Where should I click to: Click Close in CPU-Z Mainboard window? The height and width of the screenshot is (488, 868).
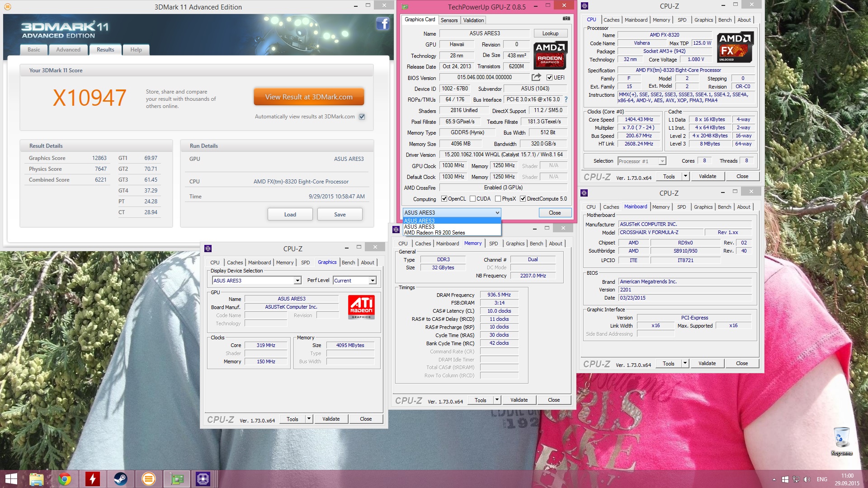coord(742,363)
